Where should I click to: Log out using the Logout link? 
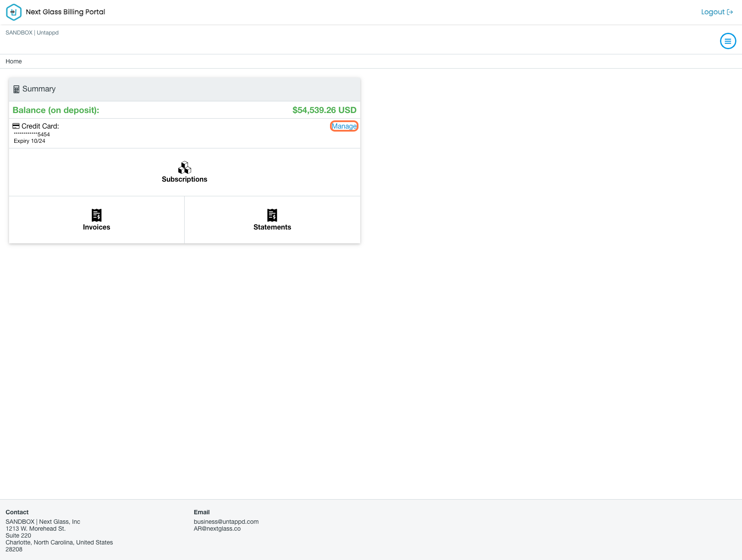pyautogui.click(x=713, y=12)
